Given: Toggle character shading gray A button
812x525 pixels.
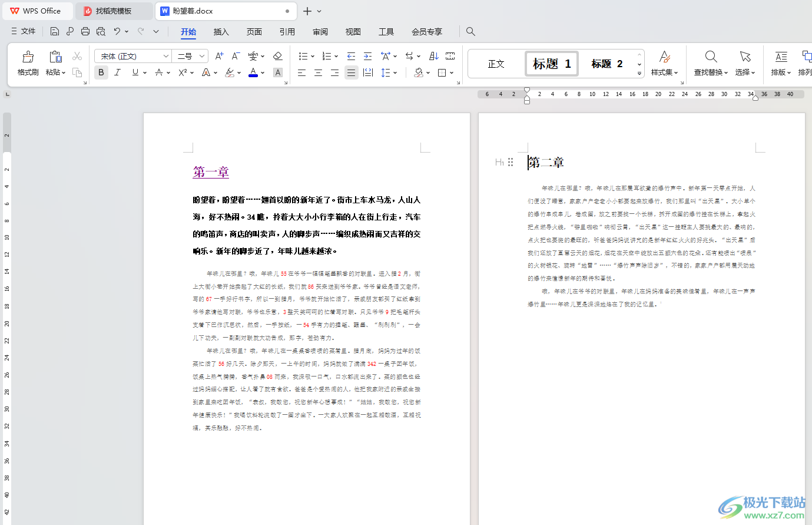Looking at the screenshot, I should [x=278, y=72].
